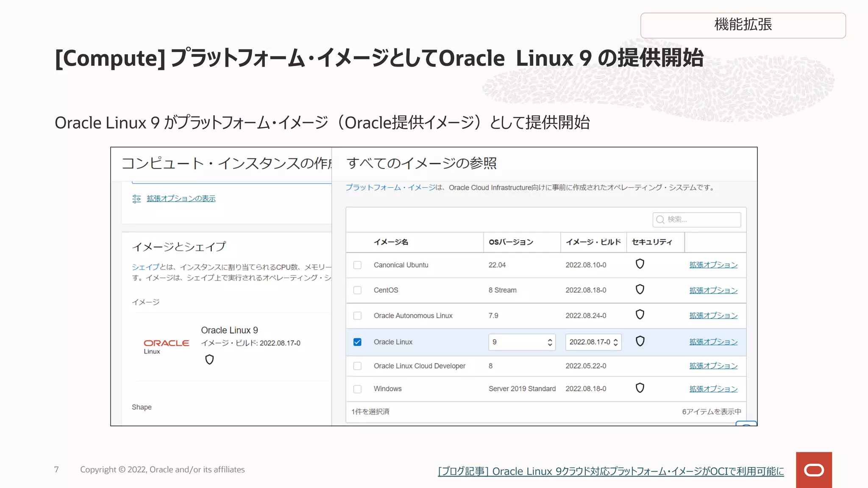
Task: Sort by イメージ・ビルド column header
Action: pos(593,242)
